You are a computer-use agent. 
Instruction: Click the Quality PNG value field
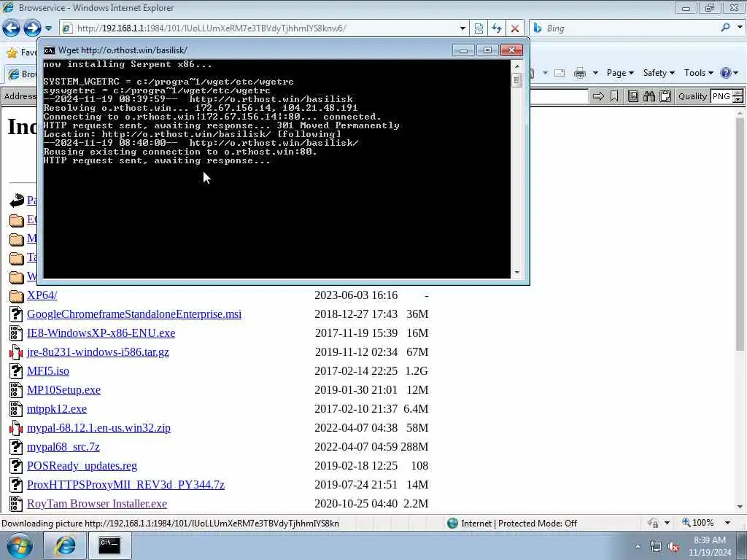tap(721, 96)
